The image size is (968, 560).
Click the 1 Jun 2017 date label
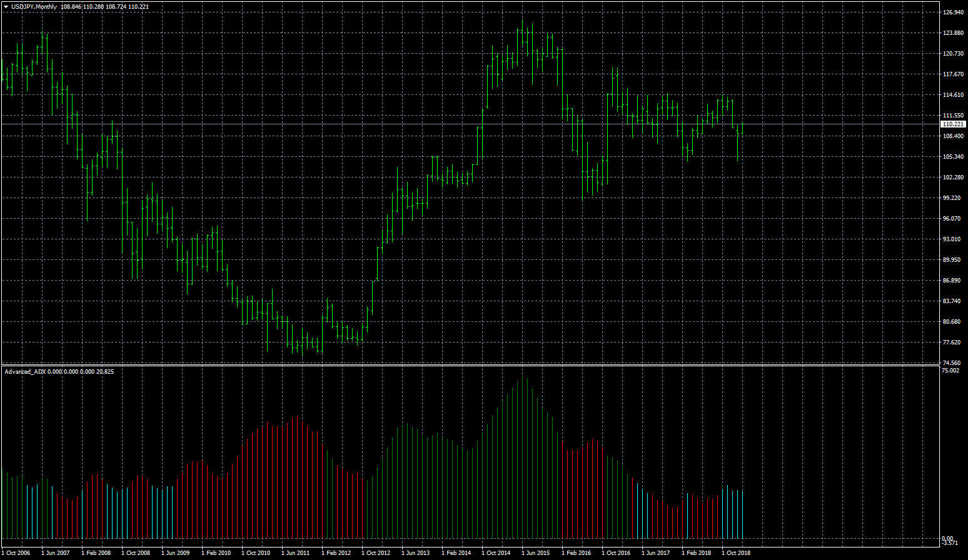[x=656, y=553]
